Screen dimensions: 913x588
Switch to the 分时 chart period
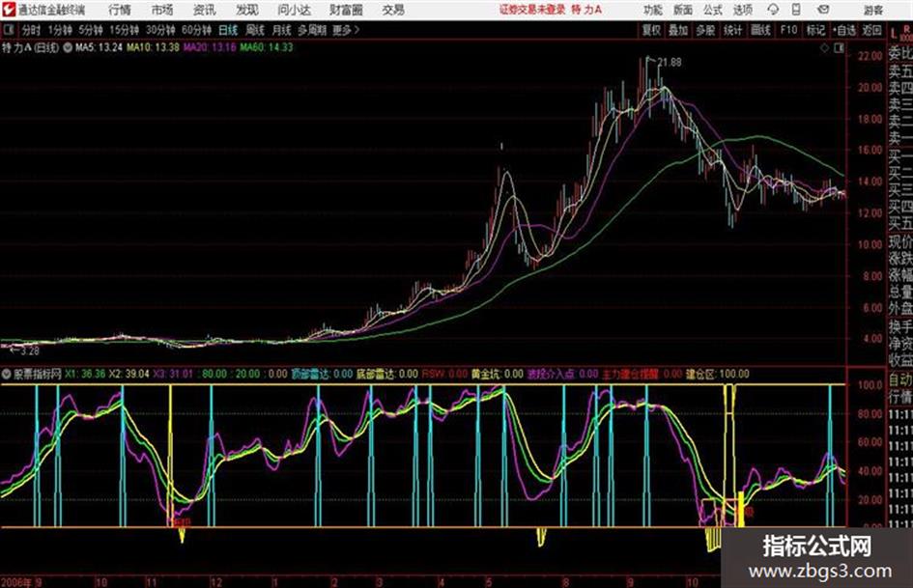point(32,30)
